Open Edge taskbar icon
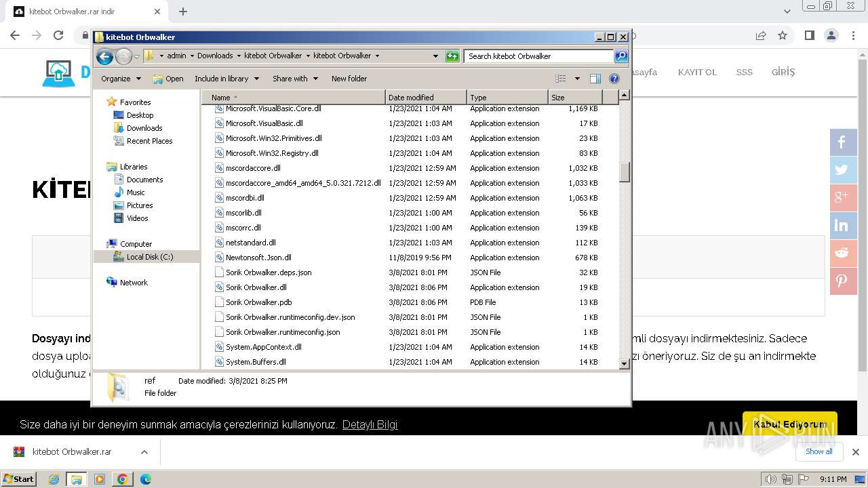This screenshot has height=488, width=868. click(145, 479)
